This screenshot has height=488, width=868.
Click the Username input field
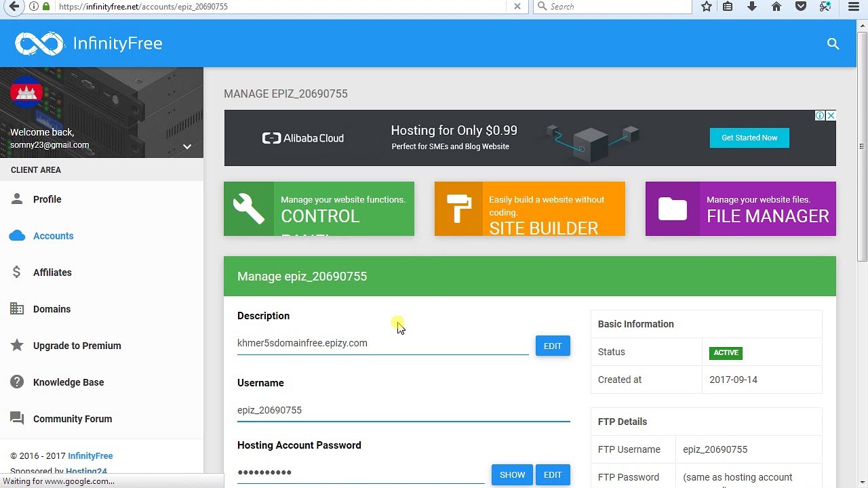(403, 410)
